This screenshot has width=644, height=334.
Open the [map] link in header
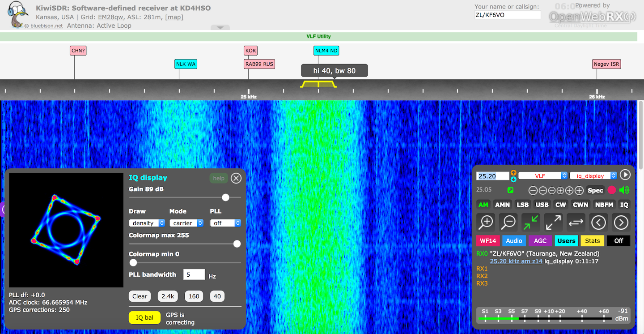[x=174, y=17]
